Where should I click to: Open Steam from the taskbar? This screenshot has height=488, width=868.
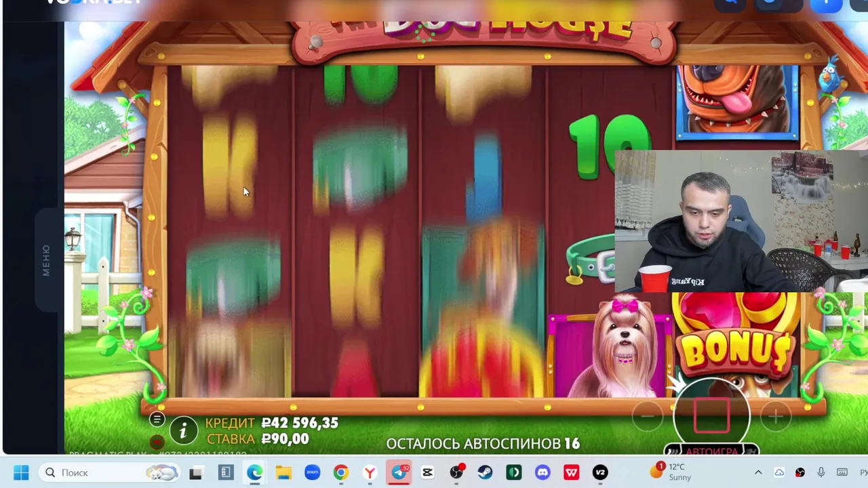pos(485,472)
